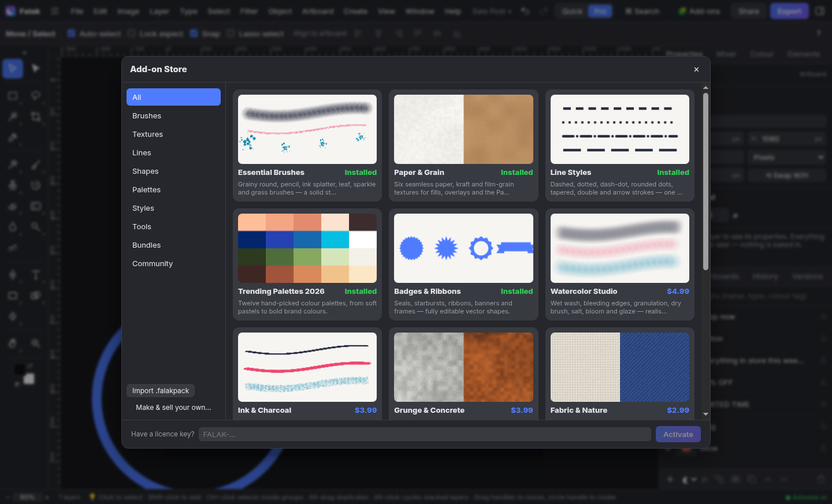Show the Bundles category
The image size is (832, 504).
click(173, 245)
